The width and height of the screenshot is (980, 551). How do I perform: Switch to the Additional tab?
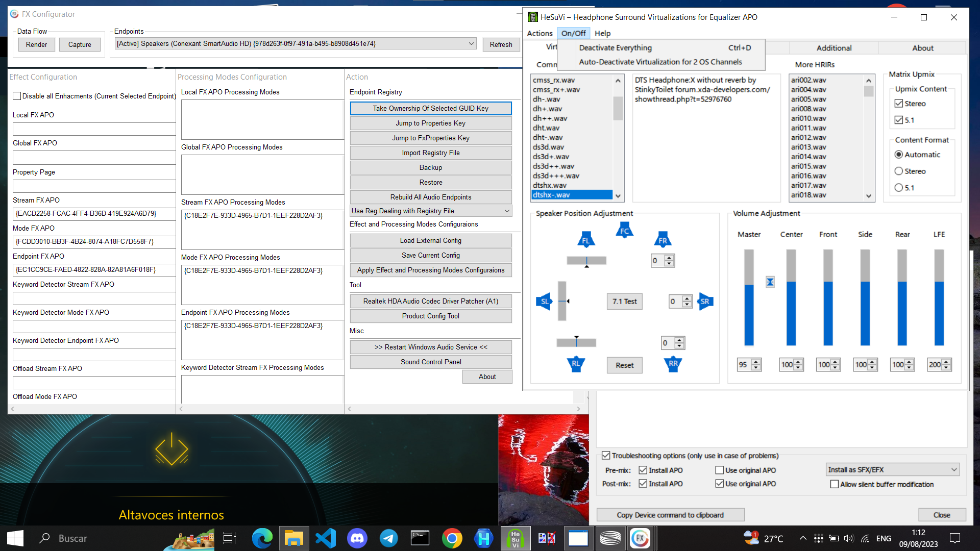[x=834, y=48]
